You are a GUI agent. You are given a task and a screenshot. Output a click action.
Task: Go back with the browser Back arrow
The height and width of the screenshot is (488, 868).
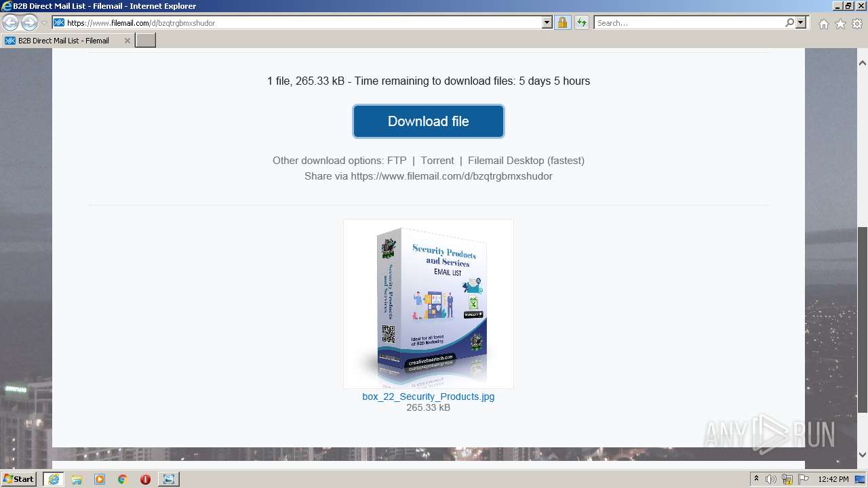(10, 23)
